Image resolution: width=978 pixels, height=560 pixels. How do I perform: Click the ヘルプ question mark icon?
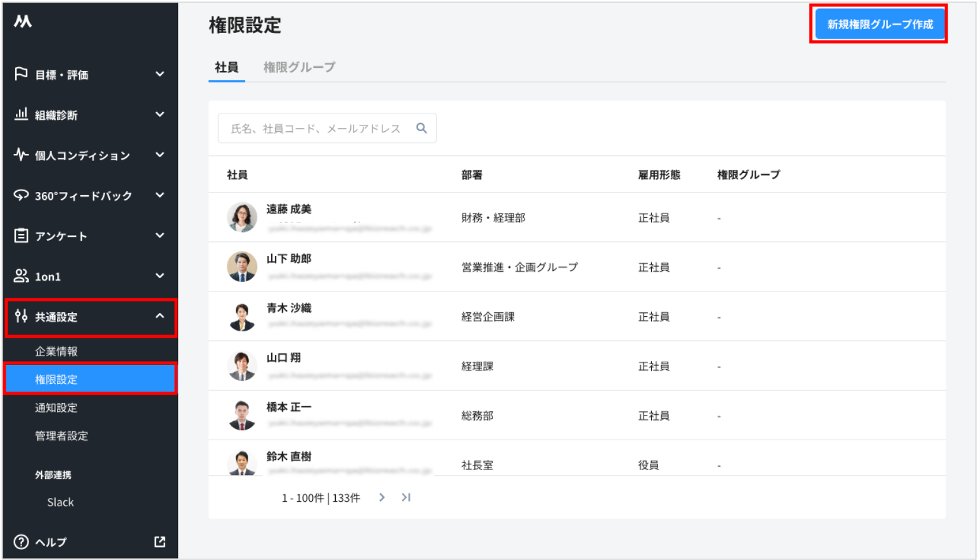tap(21, 542)
